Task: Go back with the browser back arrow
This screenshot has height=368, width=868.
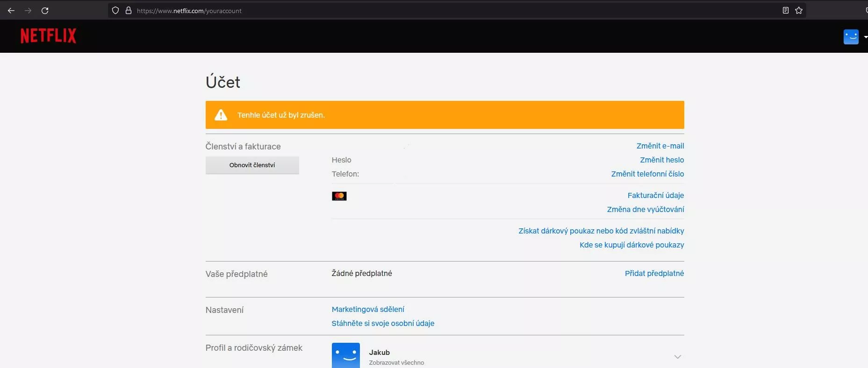Action: [x=11, y=10]
